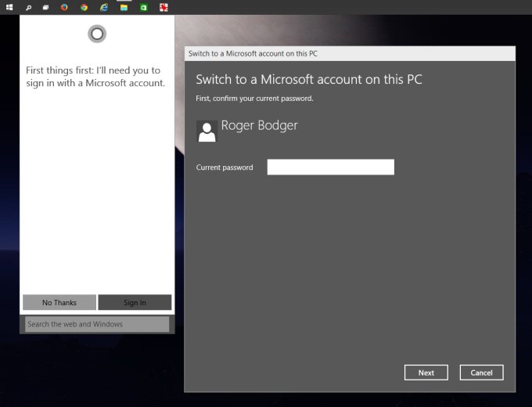Click the Roger Bodger account name
Image resolution: width=532 pixels, height=407 pixels.
(260, 125)
